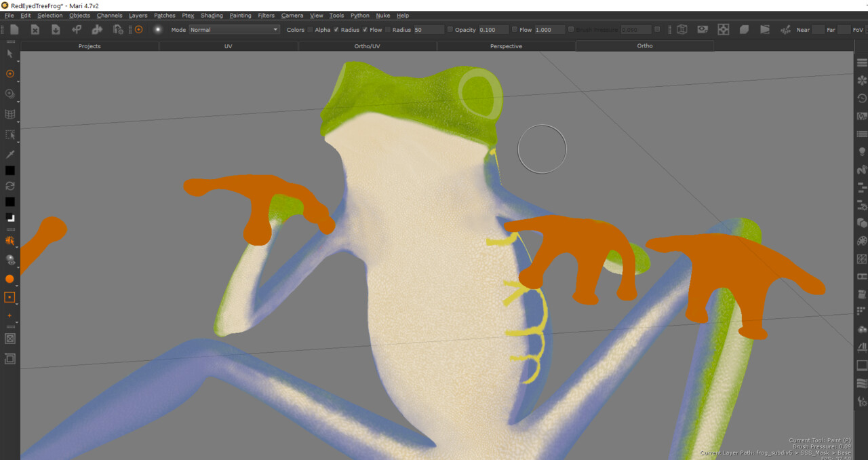Open the Painting menu
This screenshot has height=460, width=868.
240,16
